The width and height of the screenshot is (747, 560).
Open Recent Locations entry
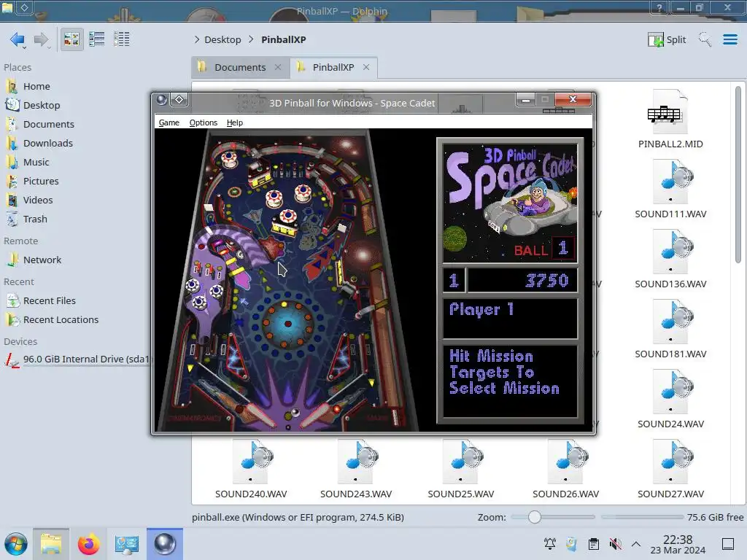point(61,320)
